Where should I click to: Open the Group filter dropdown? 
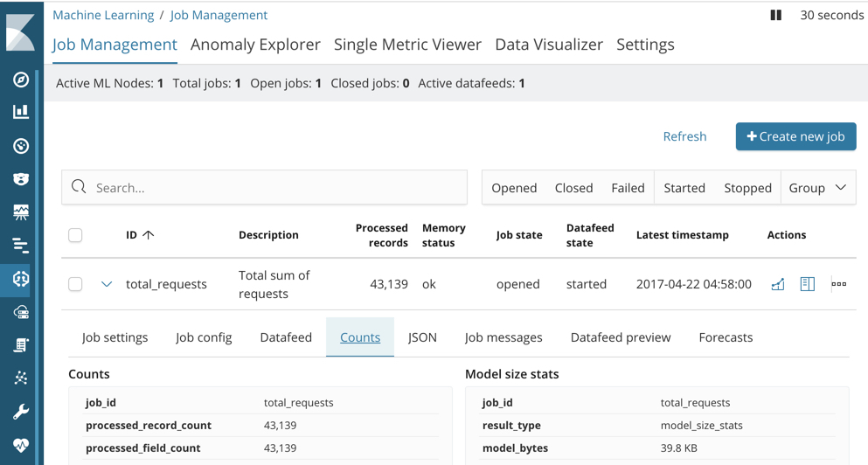click(817, 188)
